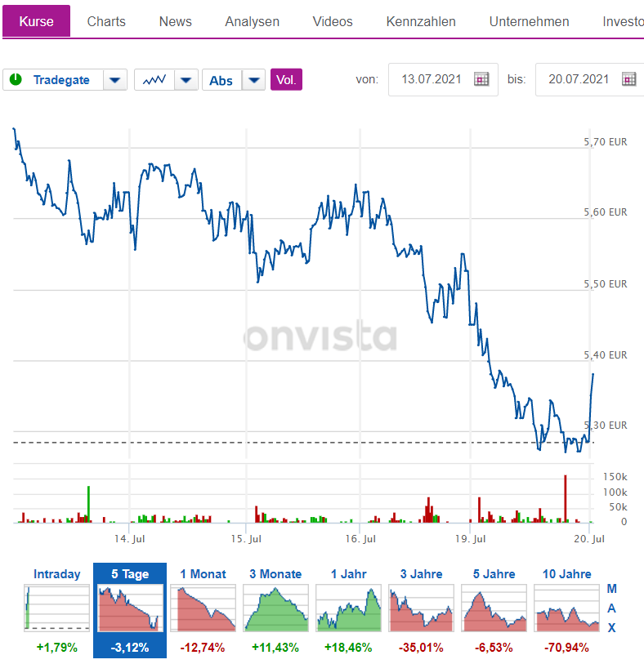Open the Kurse tab
The width and height of the screenshot is (644, 664).
point(37,21)
